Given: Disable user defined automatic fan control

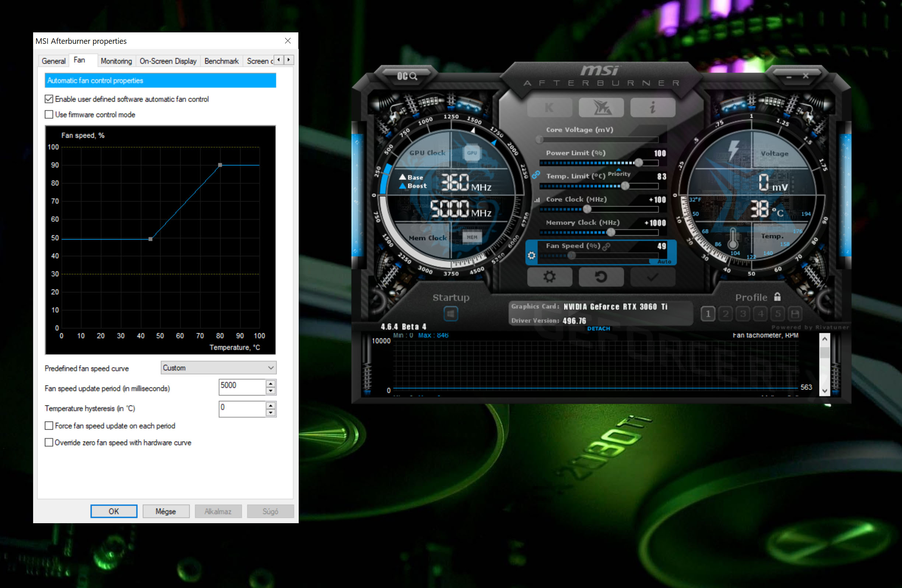Looking at the screenshot, I should click(49, 99).
